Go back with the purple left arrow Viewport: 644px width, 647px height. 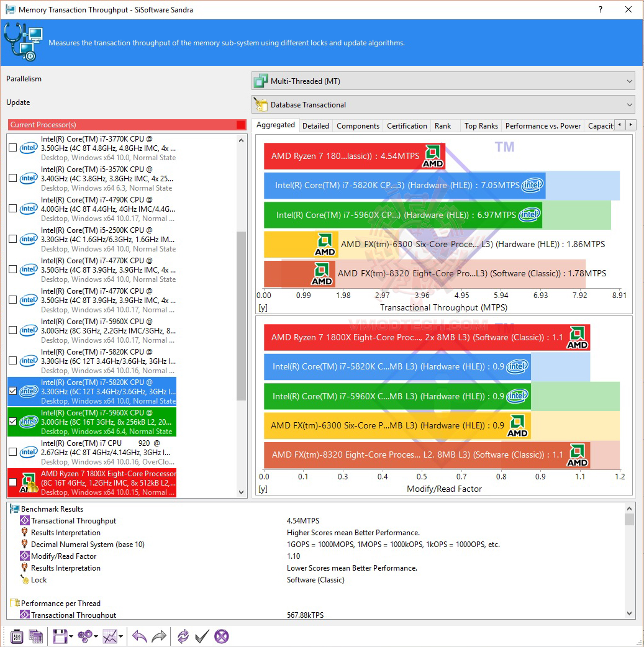point(140,636)
